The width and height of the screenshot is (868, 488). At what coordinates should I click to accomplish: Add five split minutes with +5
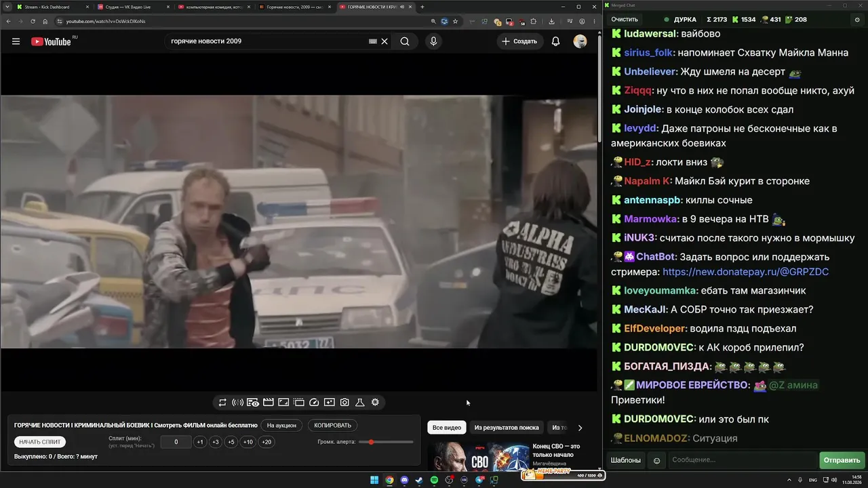(231, 442)
